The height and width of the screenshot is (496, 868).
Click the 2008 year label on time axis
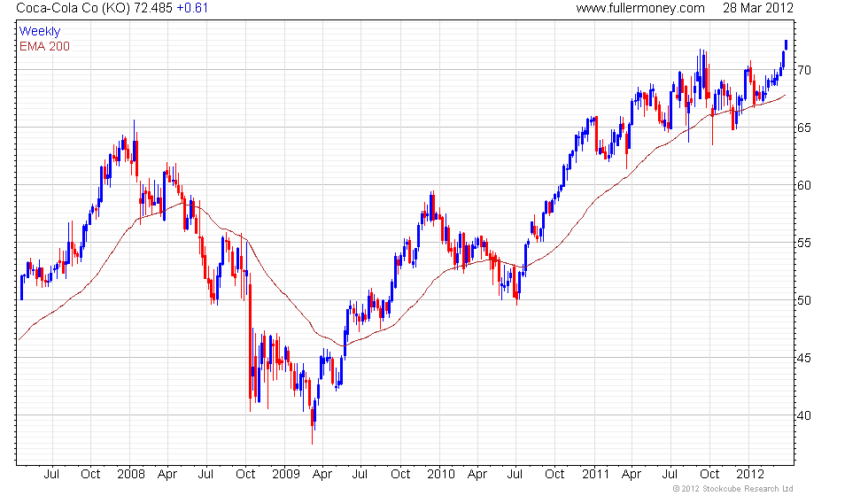pos(131,475)
